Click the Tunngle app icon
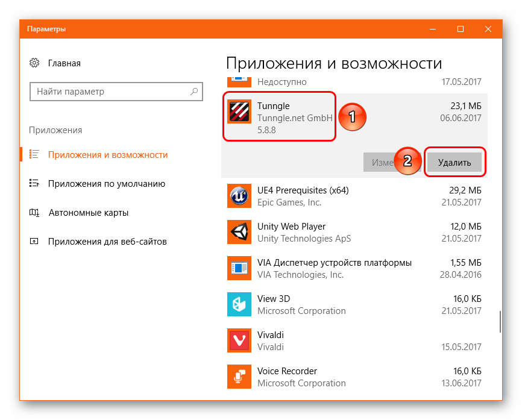This screenshot has height=420, width=522. coord(239,111)
